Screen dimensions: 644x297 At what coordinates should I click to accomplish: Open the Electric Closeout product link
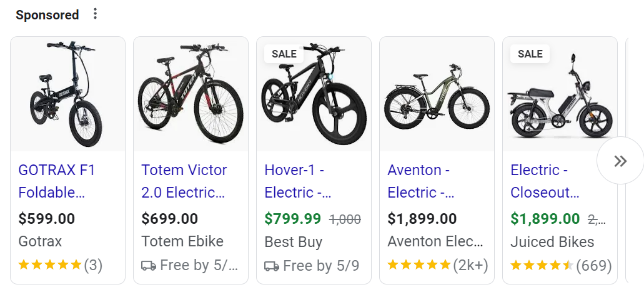545,181
